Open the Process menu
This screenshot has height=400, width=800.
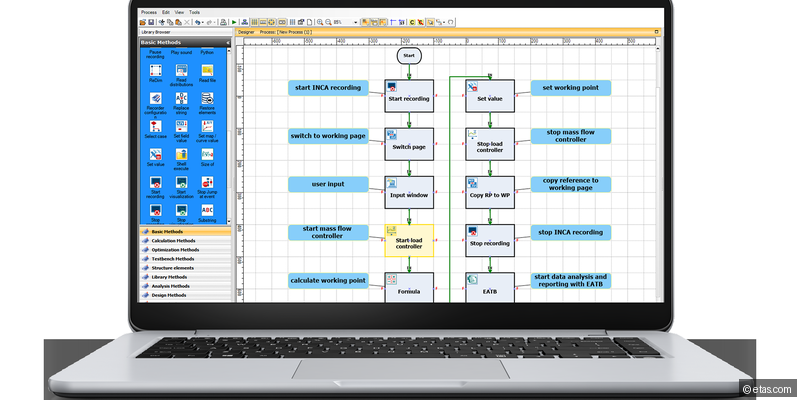(149, 12)
